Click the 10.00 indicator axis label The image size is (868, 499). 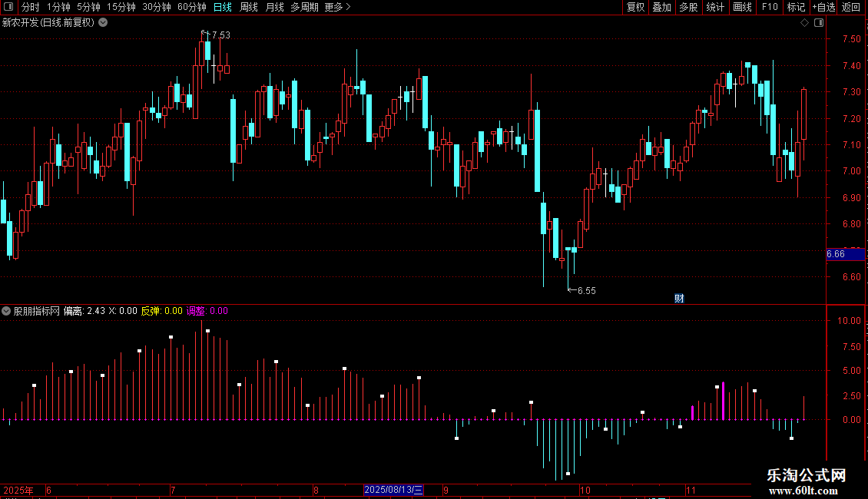point(849,321)
